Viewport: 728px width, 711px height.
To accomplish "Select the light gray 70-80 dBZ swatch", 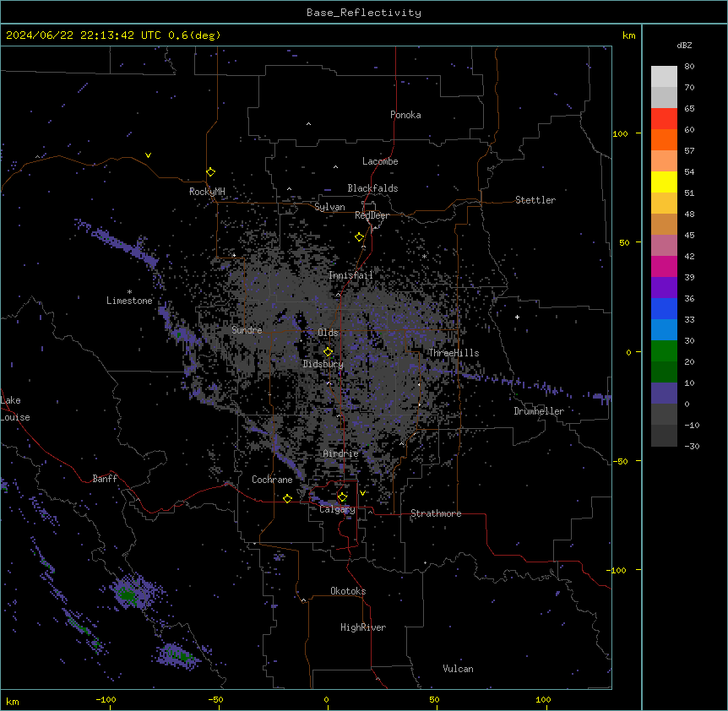I will (x=664, y=76).
